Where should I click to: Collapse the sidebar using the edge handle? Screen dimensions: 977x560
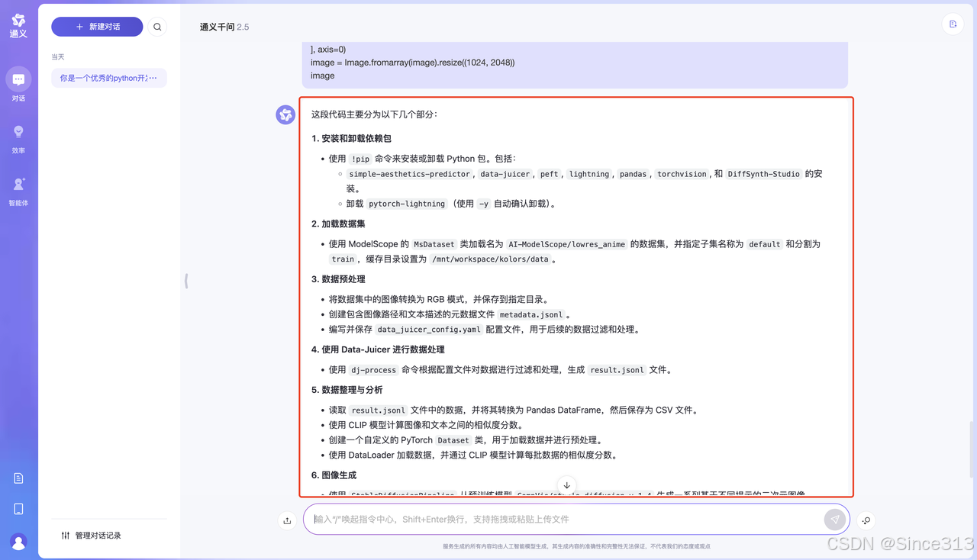click(185, 281)
